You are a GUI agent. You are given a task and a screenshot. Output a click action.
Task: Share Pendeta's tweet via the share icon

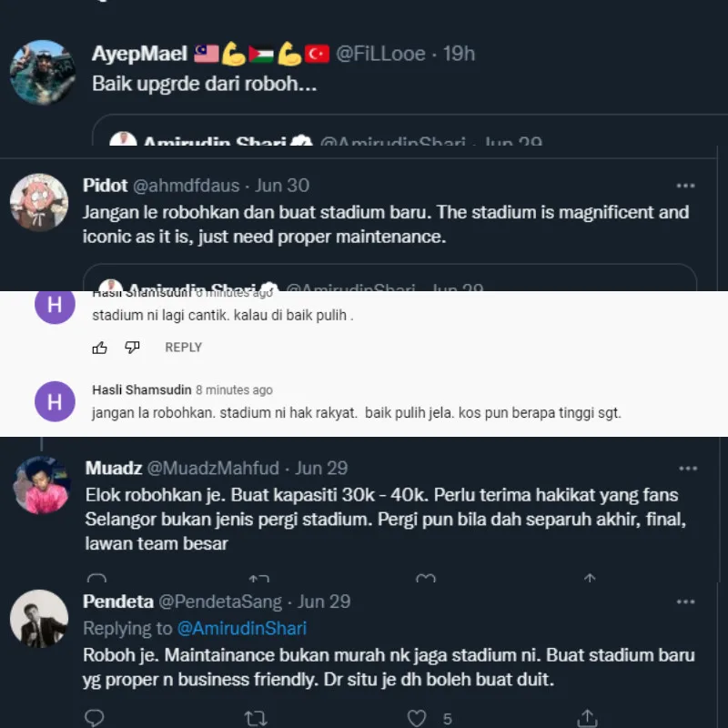point(588,718)
